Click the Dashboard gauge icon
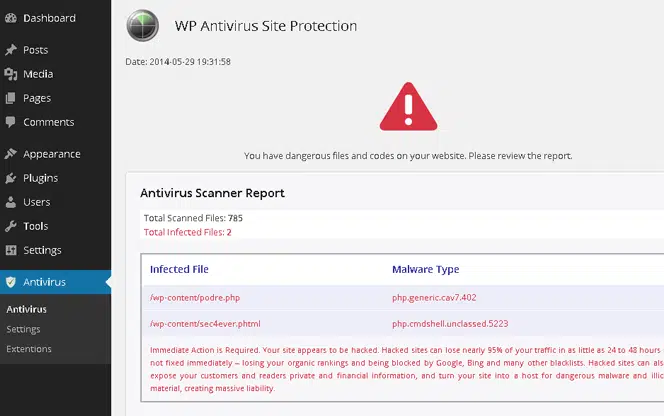The width and height of the screenshot is (664, 416). coord(11,18)
